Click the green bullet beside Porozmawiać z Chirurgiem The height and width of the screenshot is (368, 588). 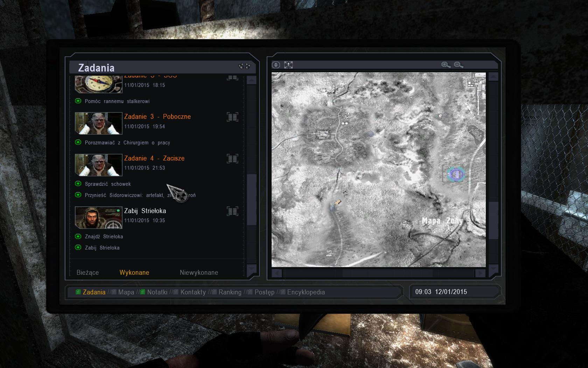tap(78, 142)
